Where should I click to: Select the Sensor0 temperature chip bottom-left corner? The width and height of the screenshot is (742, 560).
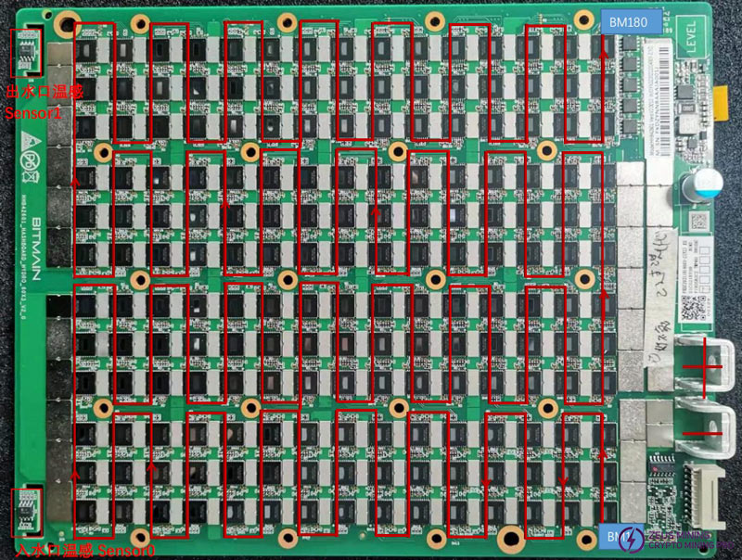[x=26, y=510]
